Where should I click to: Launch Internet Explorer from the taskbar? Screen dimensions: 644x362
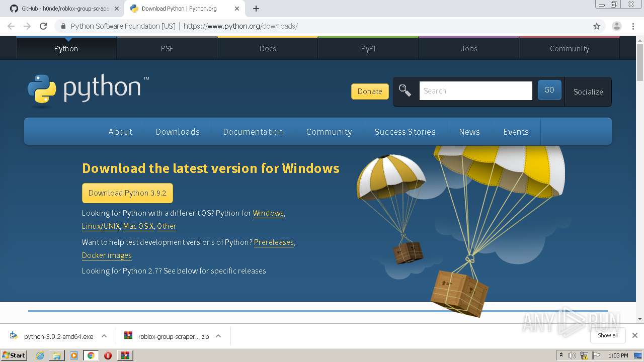tap(40, 355)
